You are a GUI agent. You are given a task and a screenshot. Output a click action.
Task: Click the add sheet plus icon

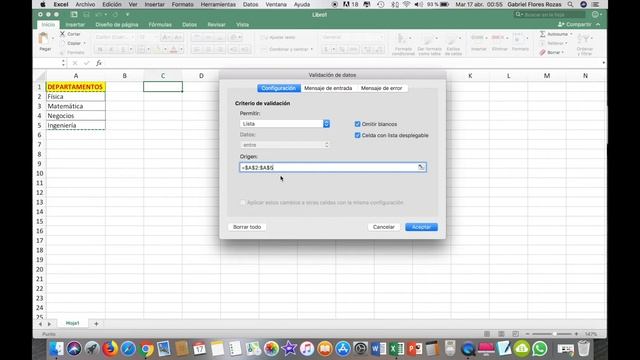pos(96,324)
